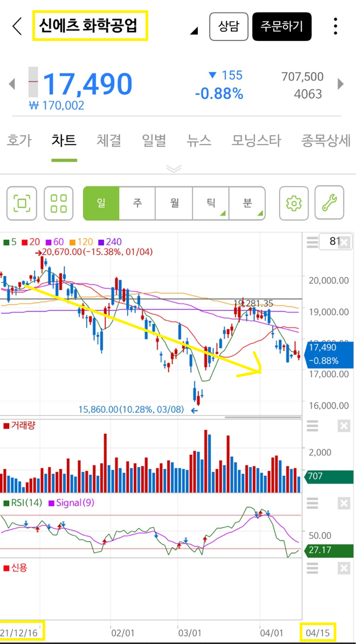Close the price chart panel

pos(344,243)
